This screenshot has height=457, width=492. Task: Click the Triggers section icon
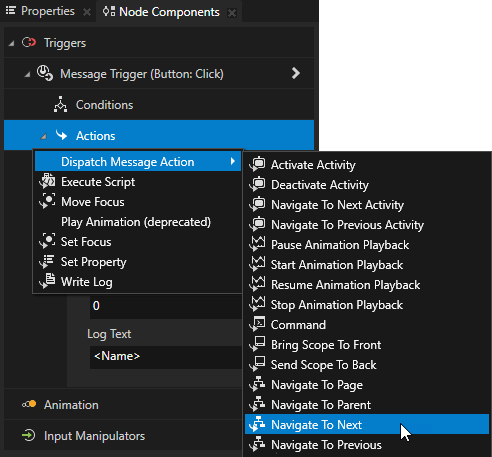[x=29, y=43]
